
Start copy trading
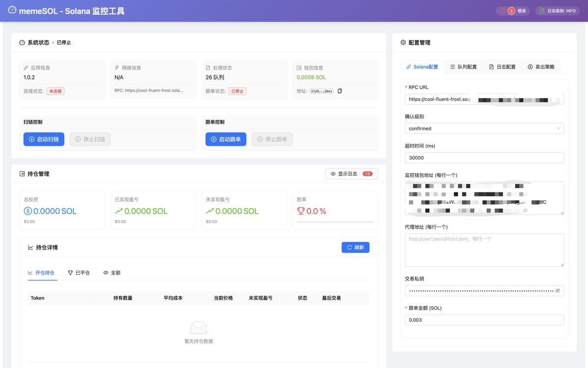226,139
